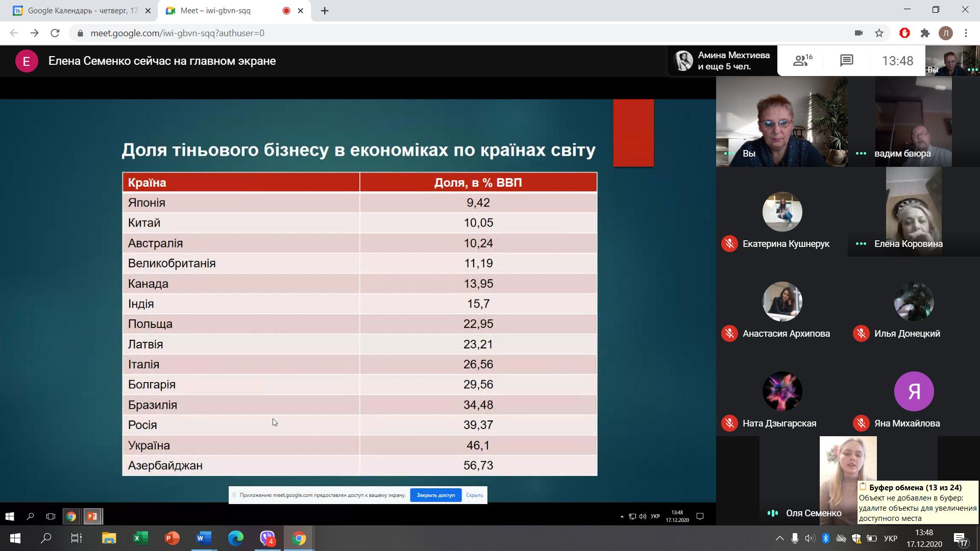Screen dimensions: 980x551
Task: Select Ната Дзыгарская participant tile
Action: coord(782,391)
